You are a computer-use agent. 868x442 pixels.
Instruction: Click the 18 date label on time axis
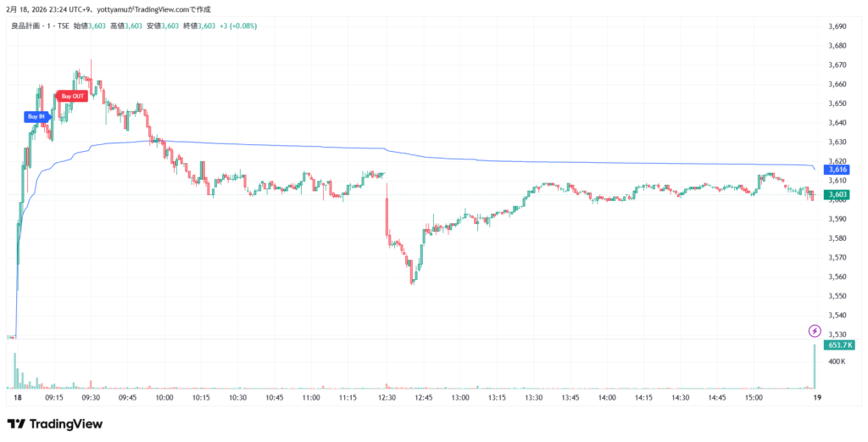pos(16,397)
